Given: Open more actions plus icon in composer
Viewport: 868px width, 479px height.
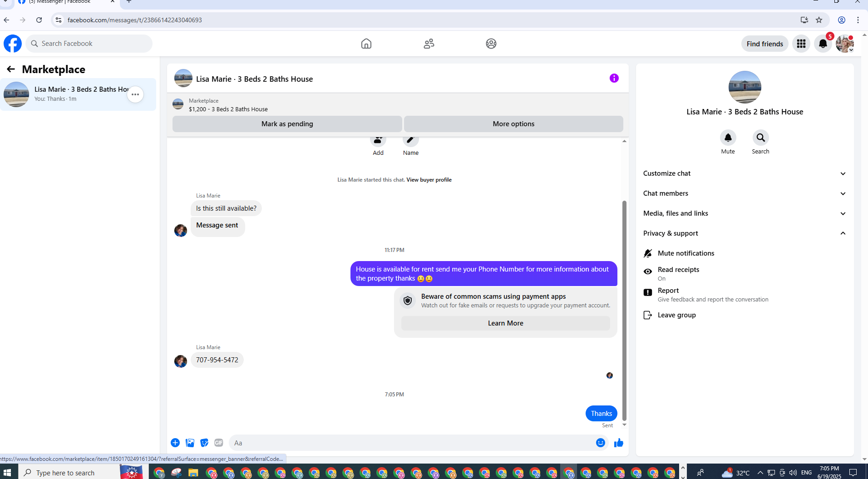Looking at the screenshot, I should (x=175, y=443).
